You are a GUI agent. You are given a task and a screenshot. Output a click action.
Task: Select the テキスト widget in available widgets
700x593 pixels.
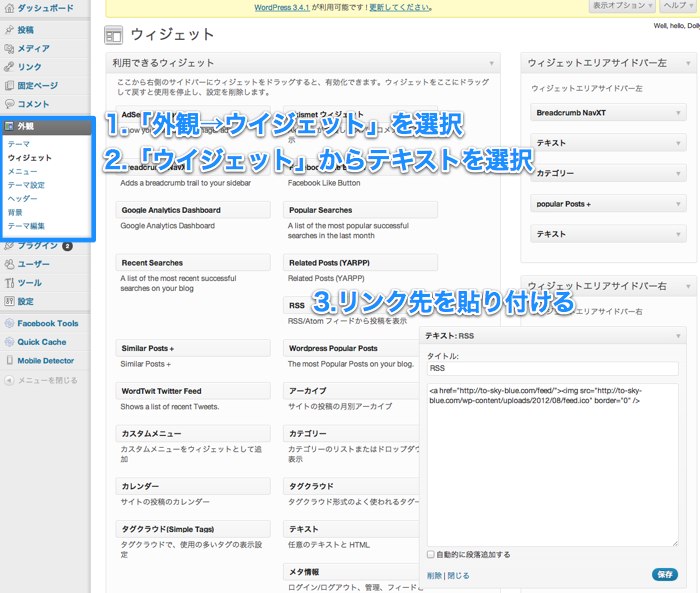(351, 529)
